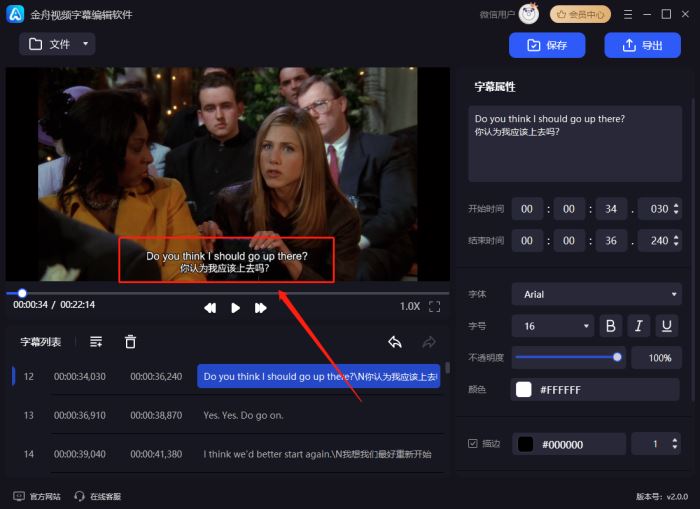Click the 100% opacity value field

(656, 358)
